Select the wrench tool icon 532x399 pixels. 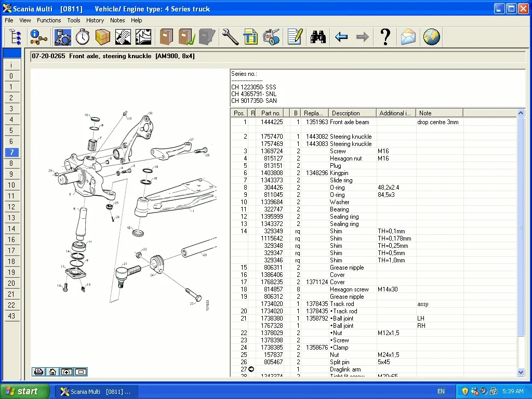point(230,37)
